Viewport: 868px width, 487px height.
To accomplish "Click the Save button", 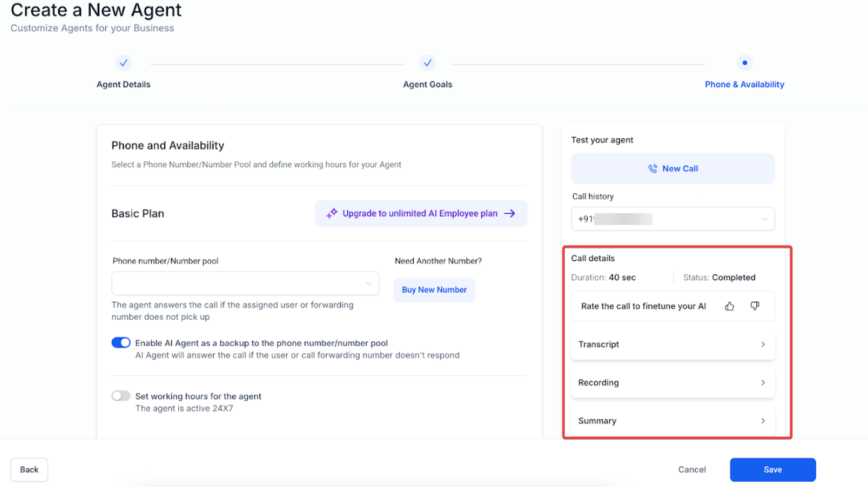I will tap(773, 470).
